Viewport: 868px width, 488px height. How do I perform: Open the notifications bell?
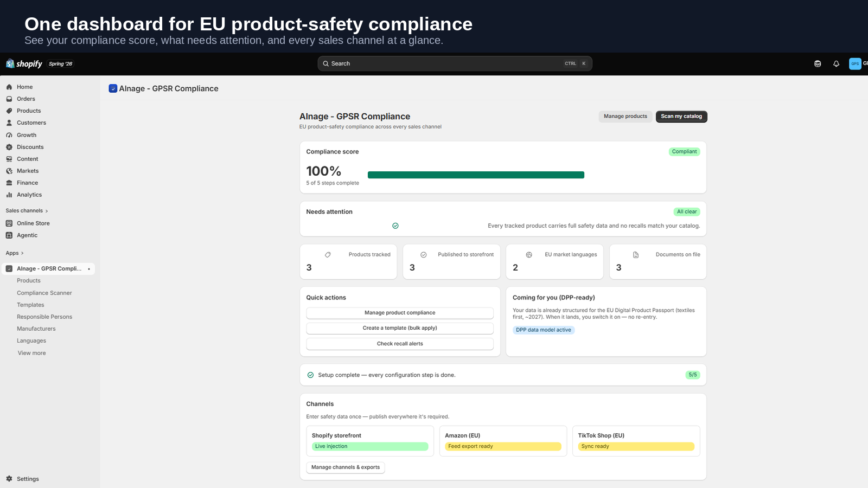[836, 63]
